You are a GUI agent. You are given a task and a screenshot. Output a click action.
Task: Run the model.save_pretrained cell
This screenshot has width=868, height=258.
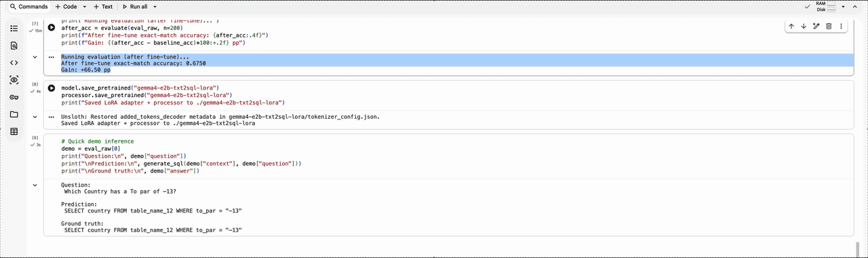[52, 88]
